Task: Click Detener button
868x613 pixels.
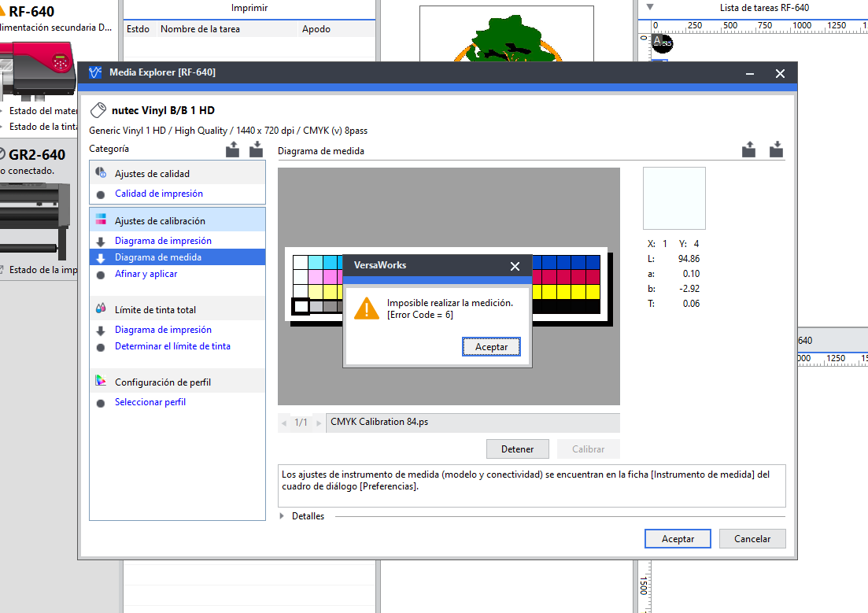Action: (518, 449)
